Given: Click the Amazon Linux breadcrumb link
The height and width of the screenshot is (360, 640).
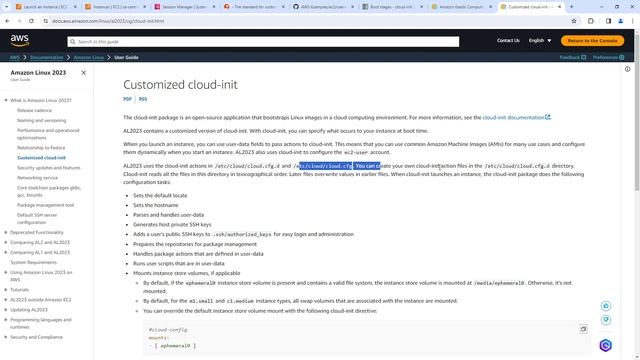Looking at the screenshot, I should [89, 58].
